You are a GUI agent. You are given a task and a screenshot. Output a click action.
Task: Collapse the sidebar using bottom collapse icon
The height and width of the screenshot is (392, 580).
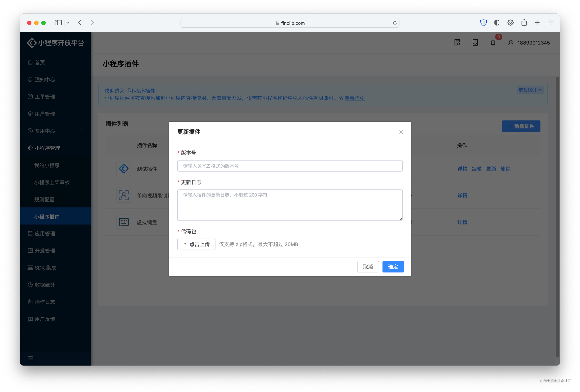click(31, 358)
